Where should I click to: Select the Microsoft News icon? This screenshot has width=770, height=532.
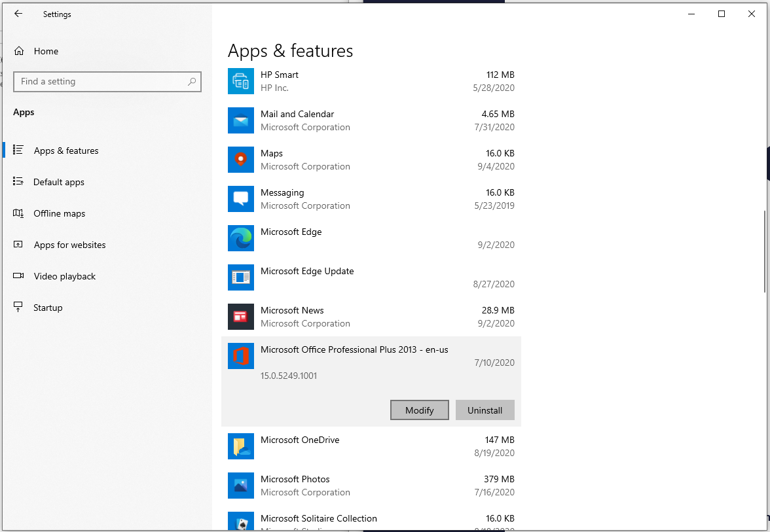pos(241,317)
